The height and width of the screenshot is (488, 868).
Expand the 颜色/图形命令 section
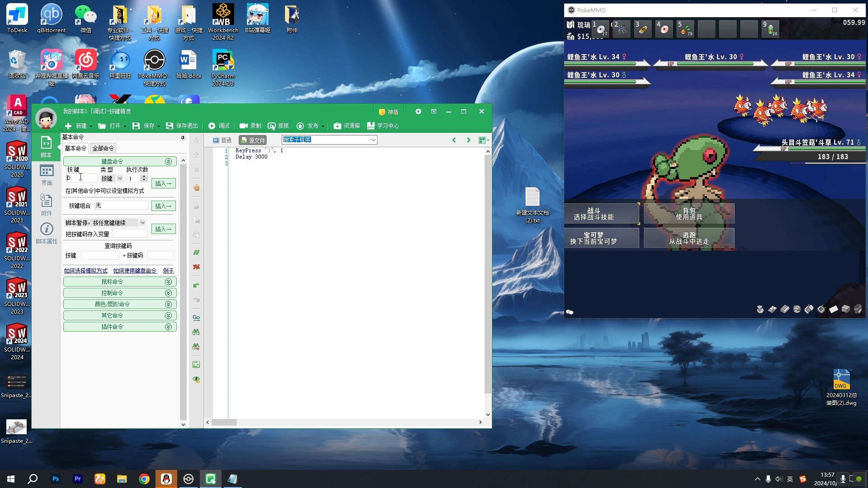[x=168, y=304]
